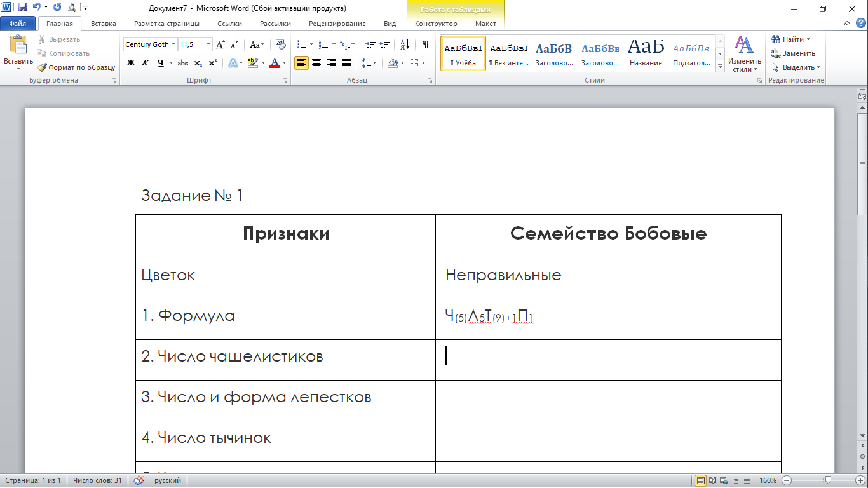Click the empty cell next to Число чашелистиков
The width and height of the screenshot is (868, 488).
608,360
